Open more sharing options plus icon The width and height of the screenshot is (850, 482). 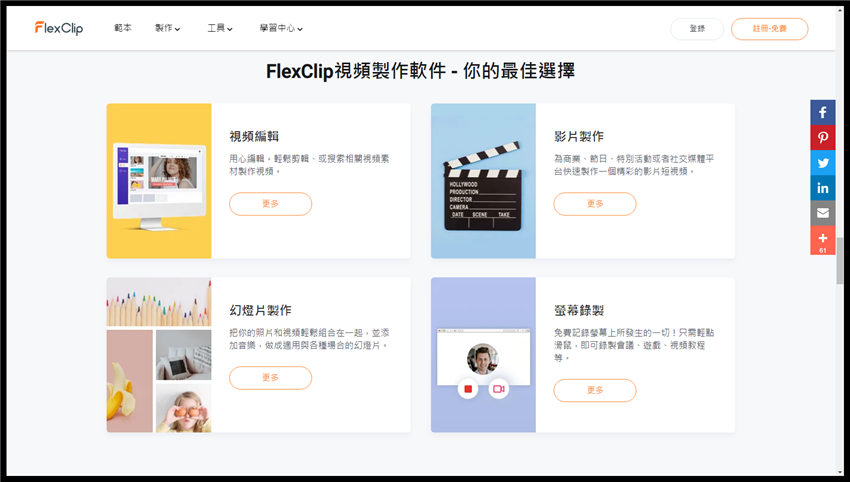[x=822, y=240]
